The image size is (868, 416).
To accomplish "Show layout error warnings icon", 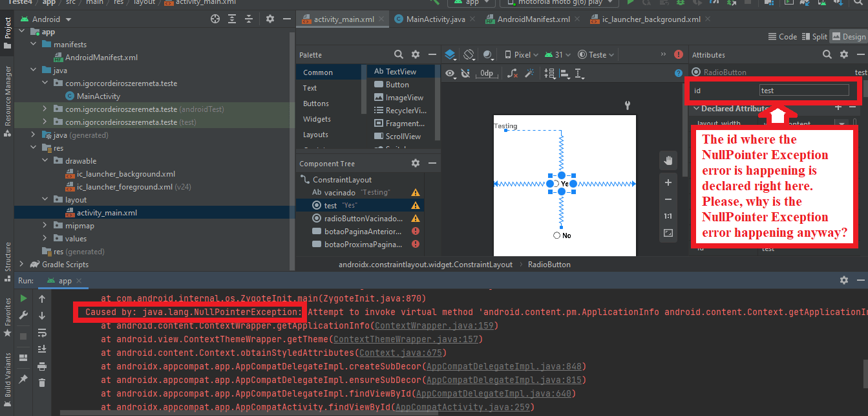I will [679, 55].
